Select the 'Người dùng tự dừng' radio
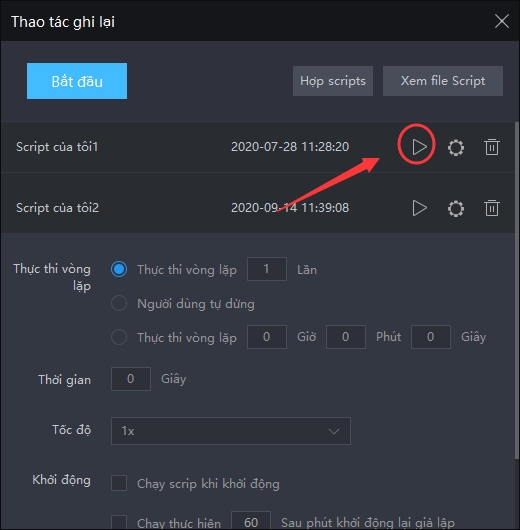 point(119,303)
